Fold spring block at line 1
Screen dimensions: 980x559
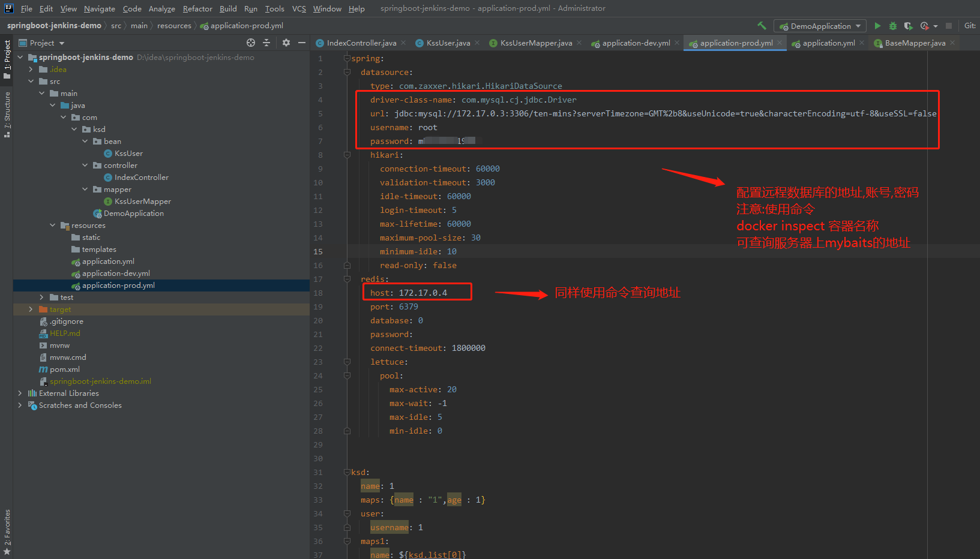point(347,58)
